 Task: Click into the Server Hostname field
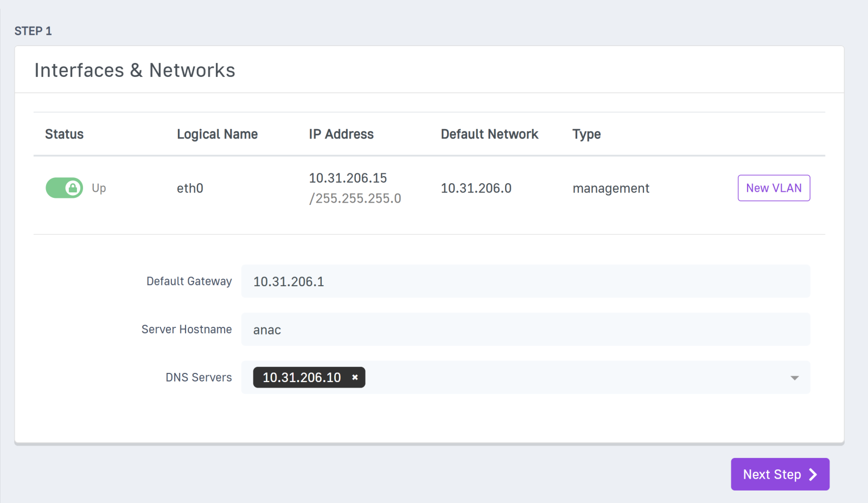(525, 330)
